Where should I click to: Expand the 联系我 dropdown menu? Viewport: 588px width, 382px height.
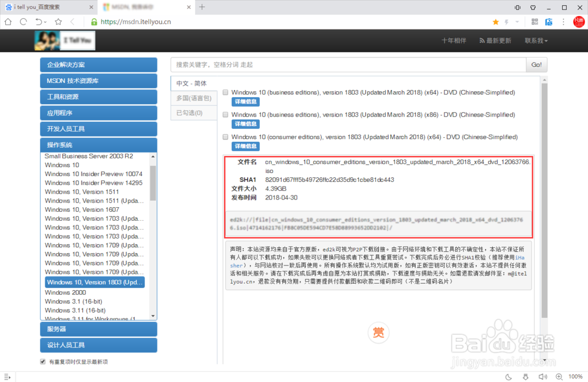coord(536,41)
